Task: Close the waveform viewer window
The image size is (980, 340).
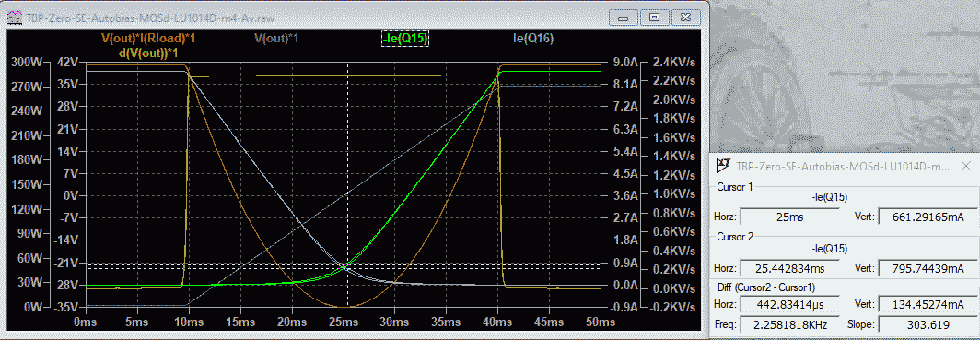Action: 687,18
